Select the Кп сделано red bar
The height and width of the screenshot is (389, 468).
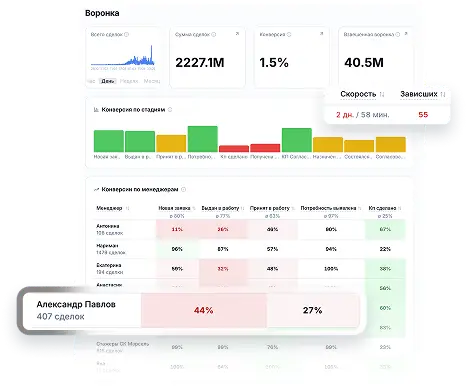234,149
